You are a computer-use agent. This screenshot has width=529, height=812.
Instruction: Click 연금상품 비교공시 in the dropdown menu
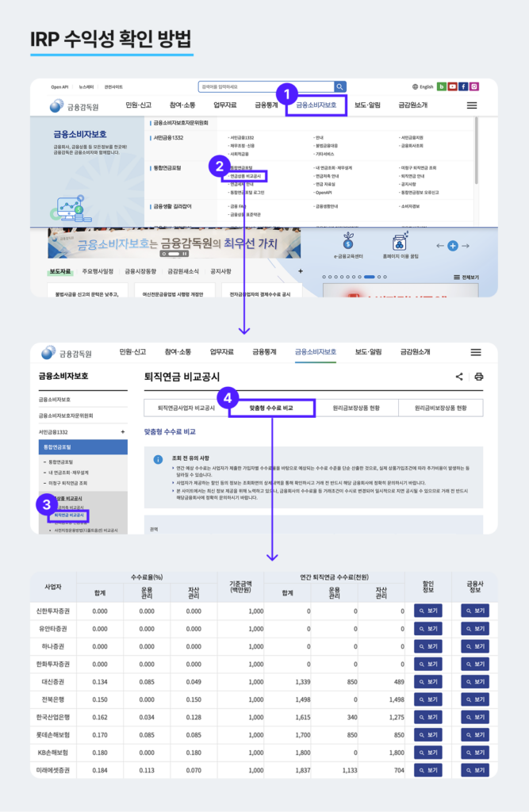(246, 177)
